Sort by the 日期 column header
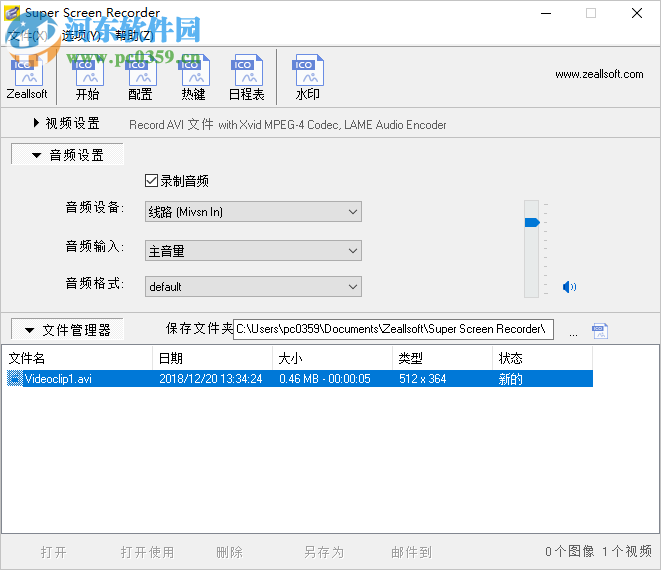 212,358
